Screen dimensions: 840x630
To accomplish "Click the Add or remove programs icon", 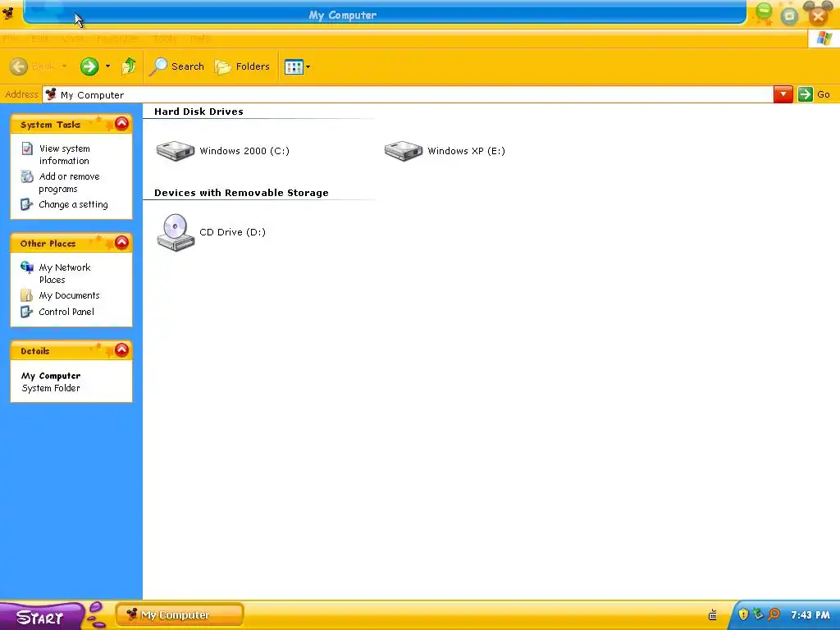I will [27, 176].
